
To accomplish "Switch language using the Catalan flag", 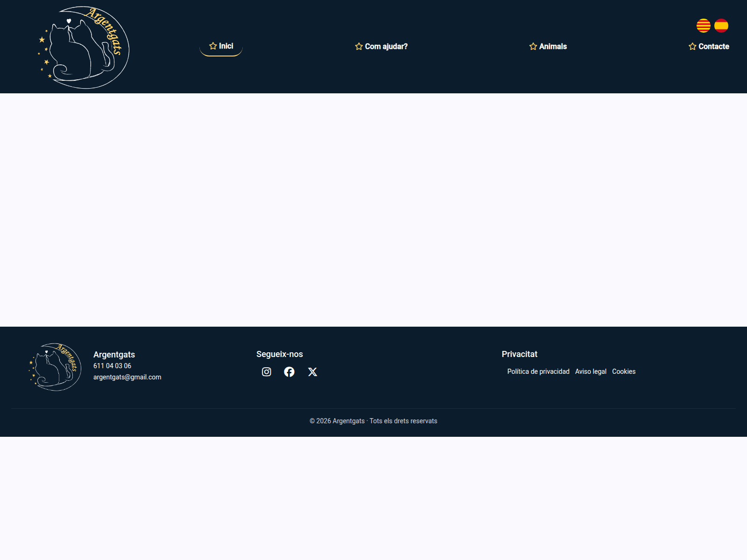I will pyautogui.click(x=704, y=26).
